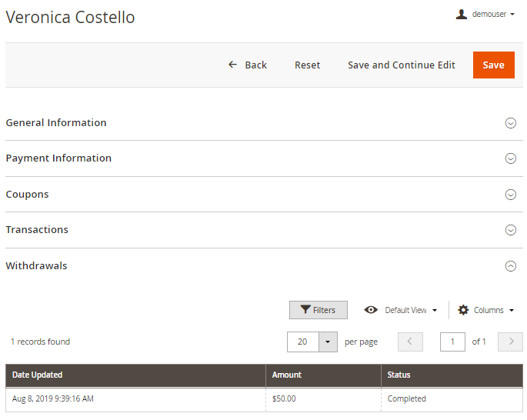Go to previous page arrow
The height and width of the screenshot is (420, 527).
pyautogui.click(x=410, y=342)
